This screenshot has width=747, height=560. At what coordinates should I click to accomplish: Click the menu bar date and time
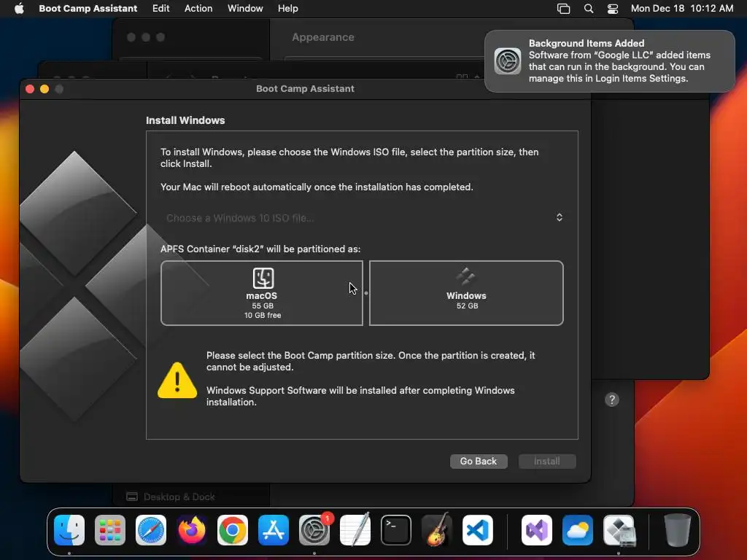(x=682, y=8)
